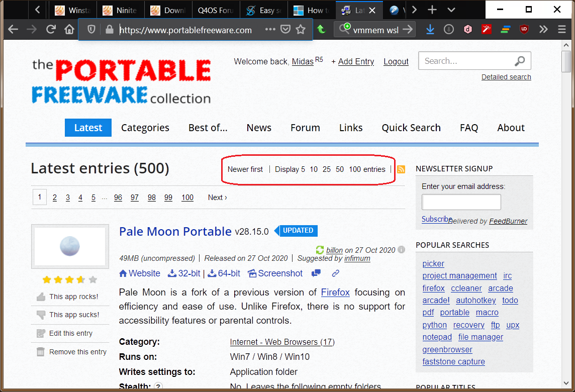Switch to the Q4OS Forum tab
Image resolution: width=575 pixels, height=392 pixels.
coord(216,10)
